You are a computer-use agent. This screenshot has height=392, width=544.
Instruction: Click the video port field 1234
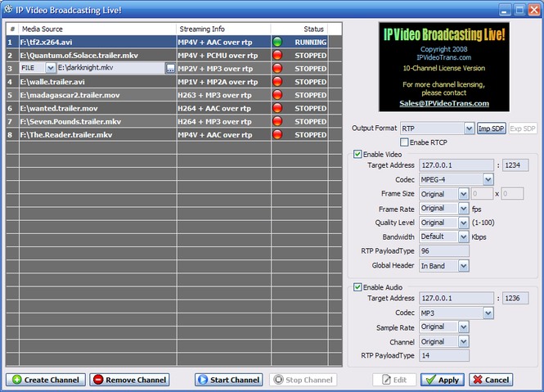click(x=515, y=165)
